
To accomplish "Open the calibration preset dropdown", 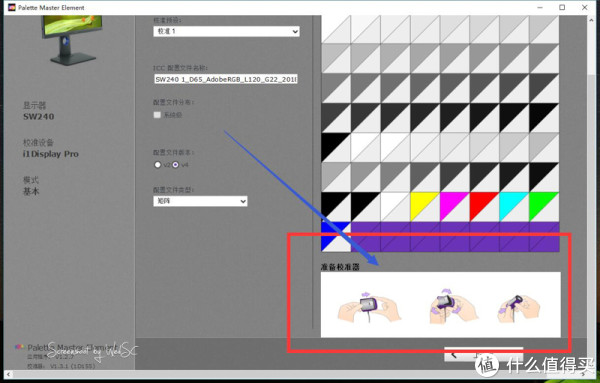I will [226, 31].
